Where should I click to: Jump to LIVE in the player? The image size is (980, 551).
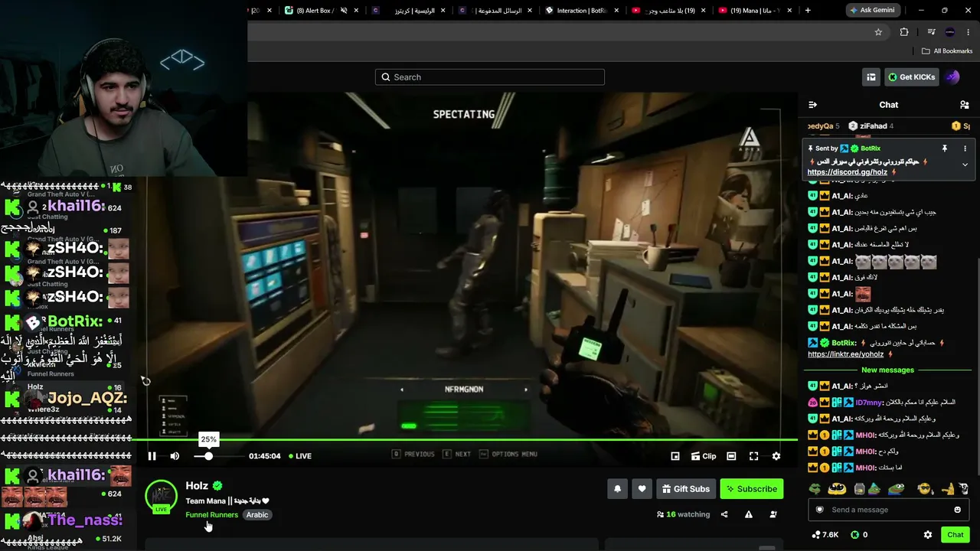point(299,456)
